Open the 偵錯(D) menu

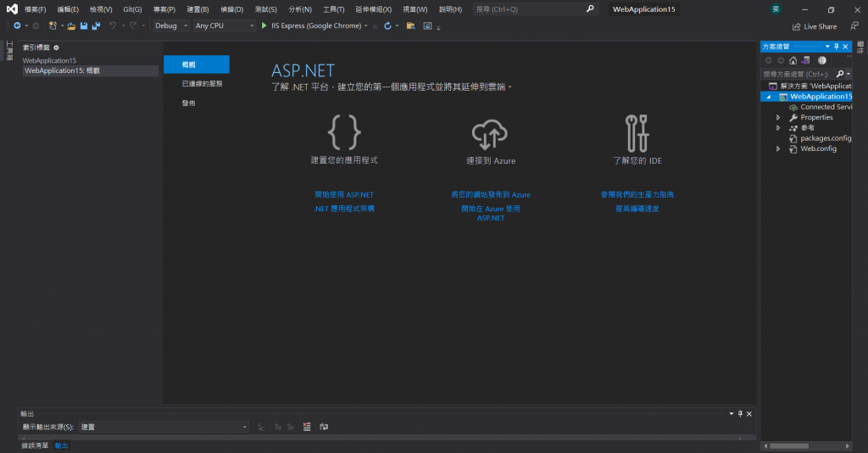232,9
